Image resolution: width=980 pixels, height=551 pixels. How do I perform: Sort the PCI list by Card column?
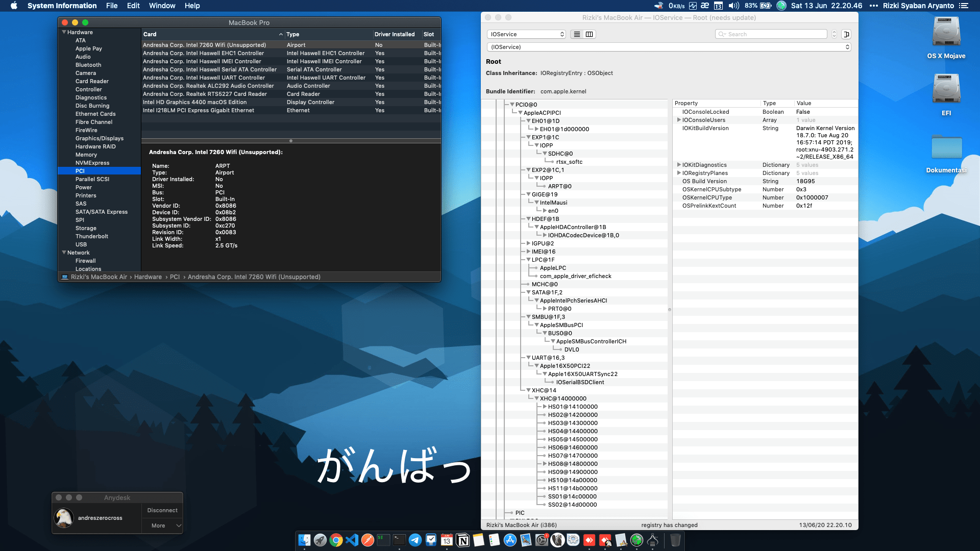[213, 34]
